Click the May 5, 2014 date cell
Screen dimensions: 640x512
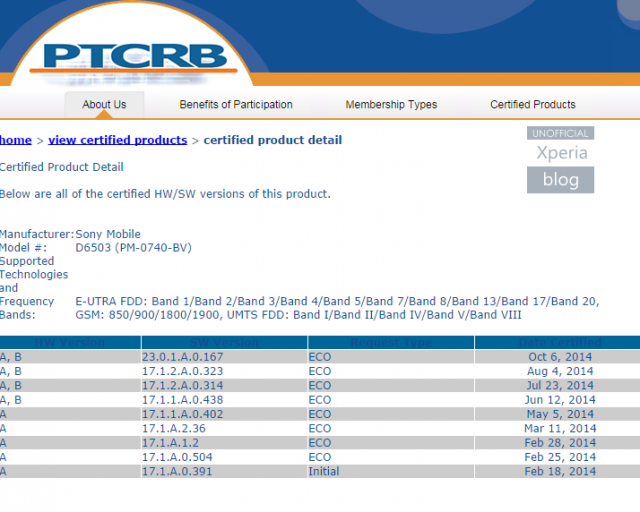click(x=558, y=414)
